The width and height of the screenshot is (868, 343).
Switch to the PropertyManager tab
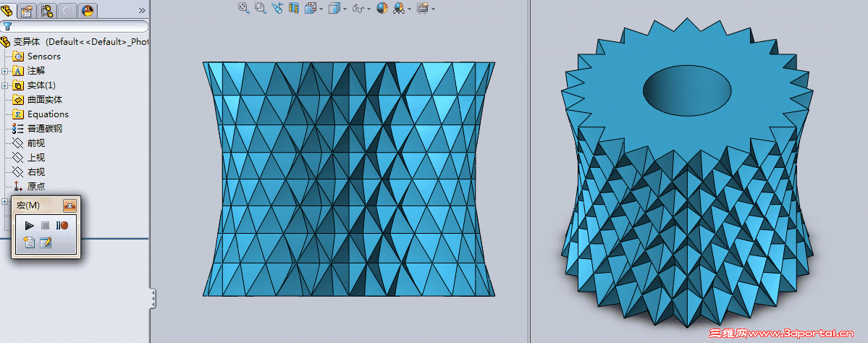(x=28, y=10)
